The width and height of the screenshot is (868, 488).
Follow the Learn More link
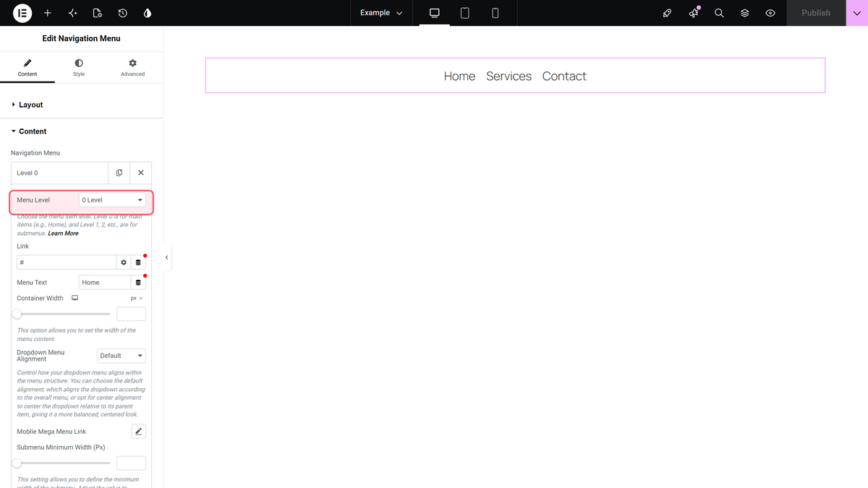(63, 234)
